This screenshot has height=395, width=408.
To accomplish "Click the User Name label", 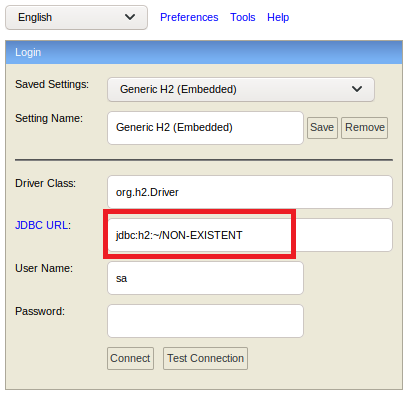I will coord(44,268).
